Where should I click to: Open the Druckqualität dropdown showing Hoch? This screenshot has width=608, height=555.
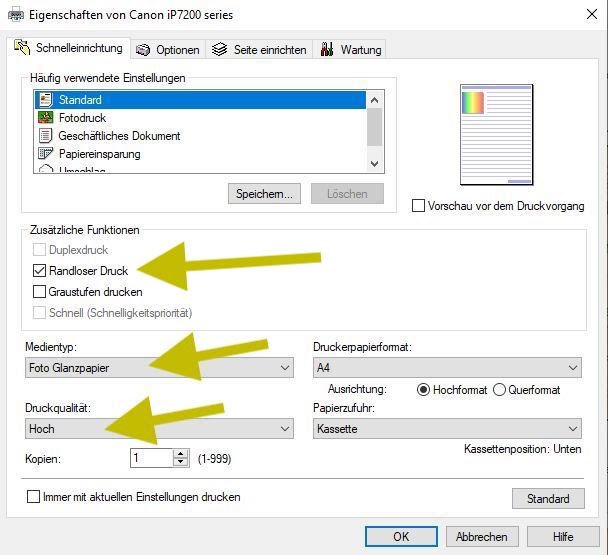coord(159,429)
